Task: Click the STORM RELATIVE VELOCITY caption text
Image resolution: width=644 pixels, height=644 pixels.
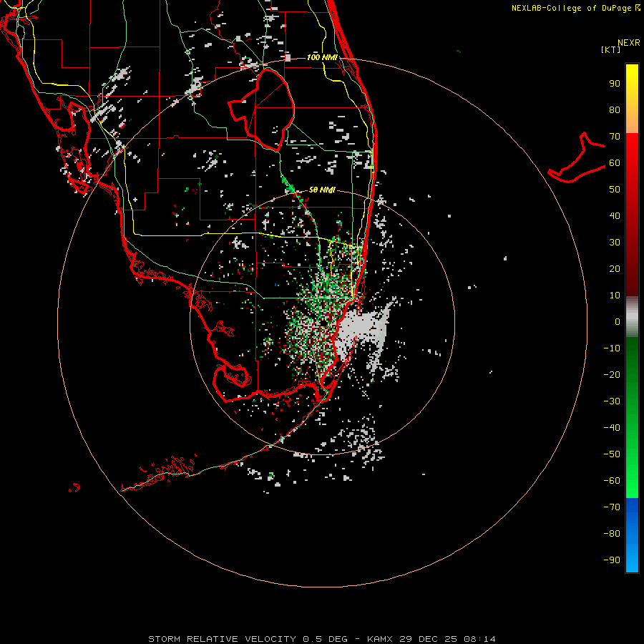Action: tap(222, 639)
